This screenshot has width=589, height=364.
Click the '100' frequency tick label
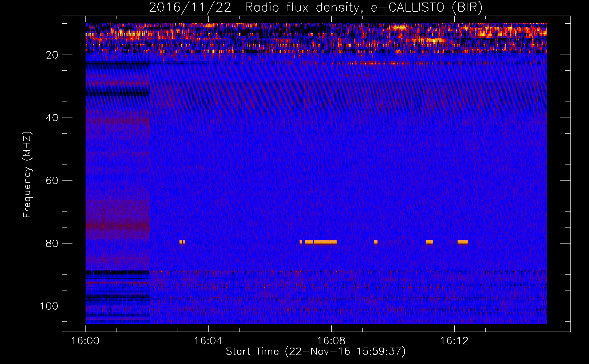click(49, 306)
